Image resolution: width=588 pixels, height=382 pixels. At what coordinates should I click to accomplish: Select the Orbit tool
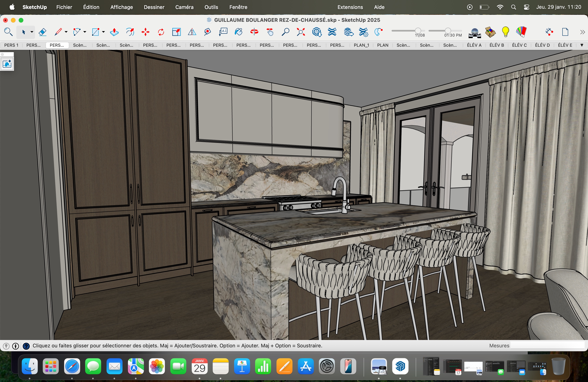254,32
